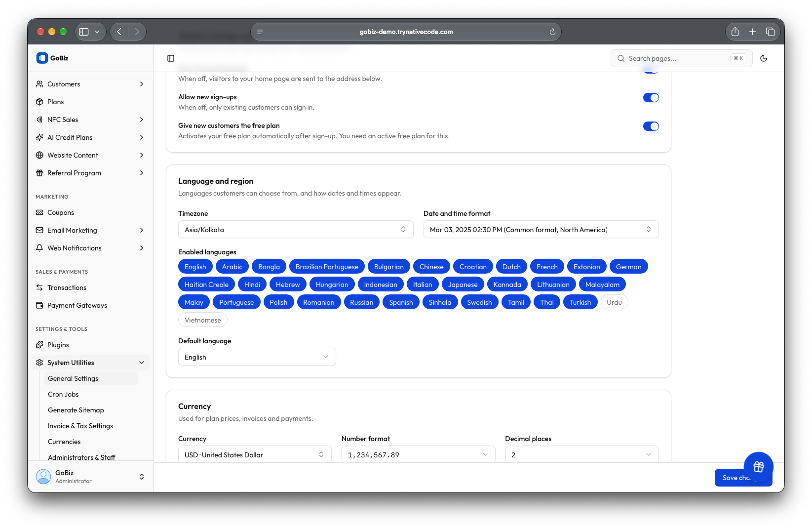
Task: Open Administrators & Staff menu item
Action: point(90,457)
